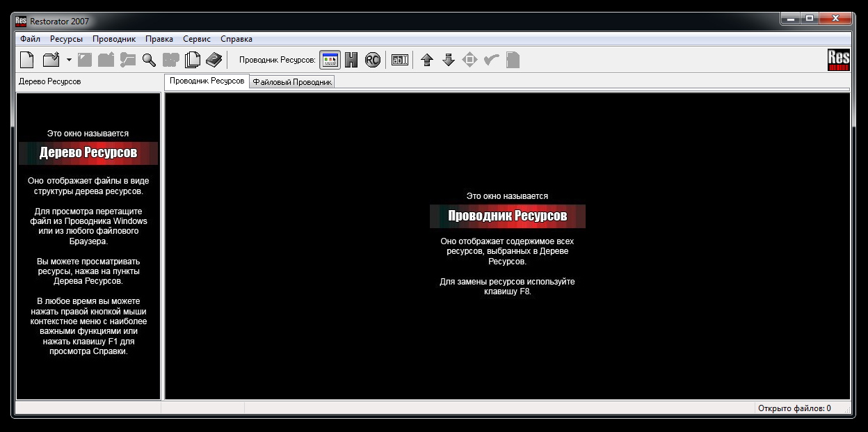Viewport: 868px width, 432px height.
Task: Click the Restorator app icon in title bar
Action: point(21,21)
